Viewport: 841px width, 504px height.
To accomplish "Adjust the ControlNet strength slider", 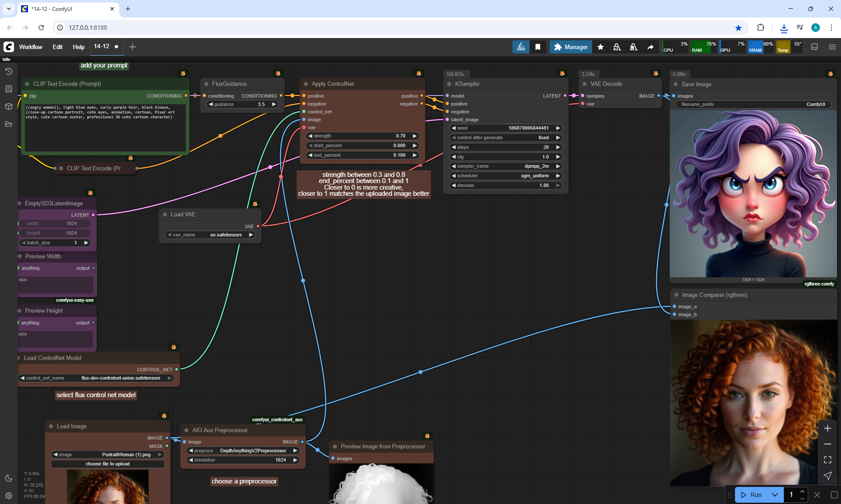I will [362, 136].
